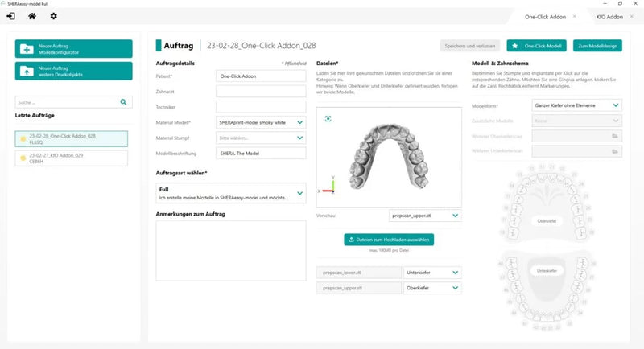This screenshot has width=644, height=349.
Task: Switch to the KfO Addon tab
Action: pyautogui.click(x=609, y=17)
